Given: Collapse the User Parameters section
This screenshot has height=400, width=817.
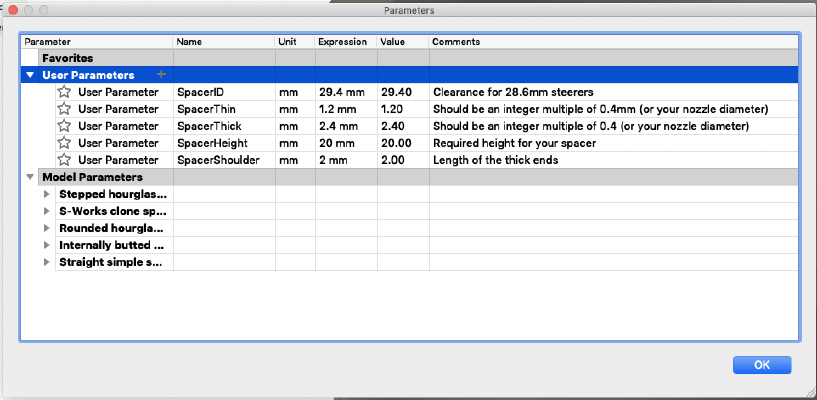Looking at the screenshot, I should click(x=30, y=75).
